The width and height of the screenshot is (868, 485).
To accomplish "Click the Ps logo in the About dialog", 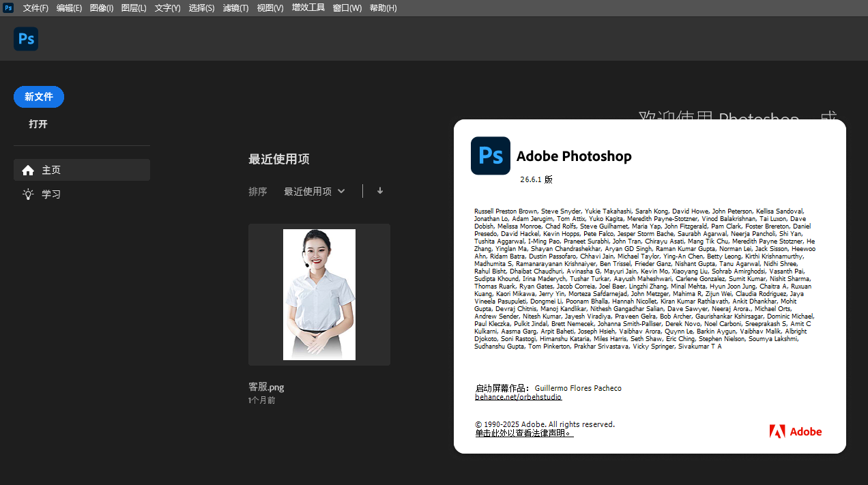I will click(491, 156).
